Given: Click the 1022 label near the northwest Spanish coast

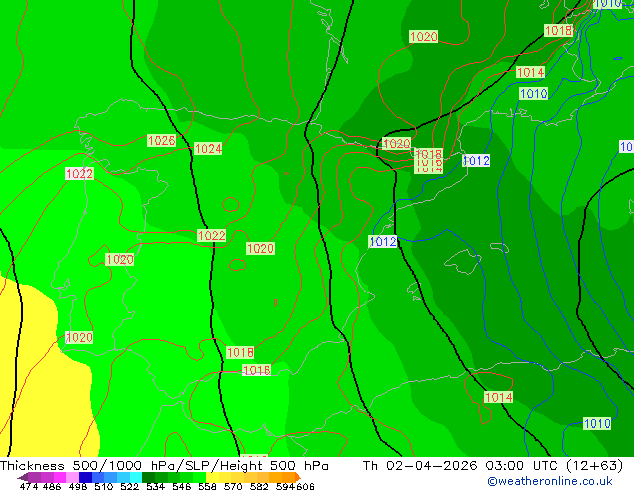Looking at the screenshot, I should point(79,174).
